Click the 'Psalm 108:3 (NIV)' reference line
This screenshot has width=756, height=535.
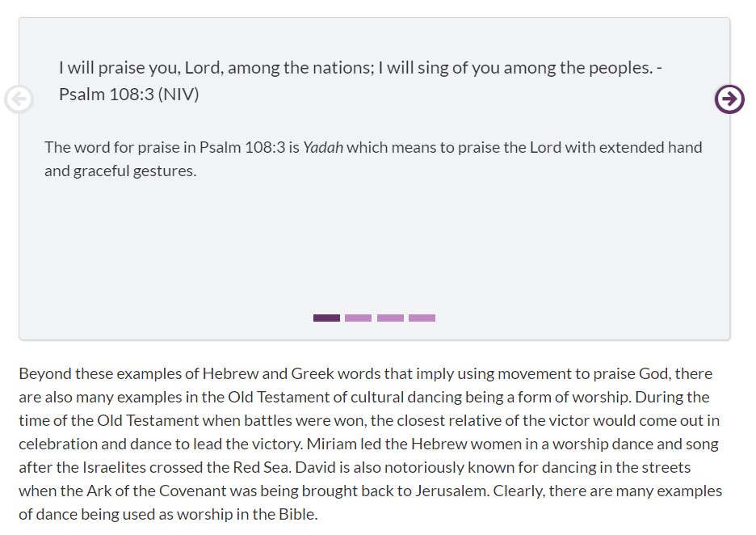point(128,94)
